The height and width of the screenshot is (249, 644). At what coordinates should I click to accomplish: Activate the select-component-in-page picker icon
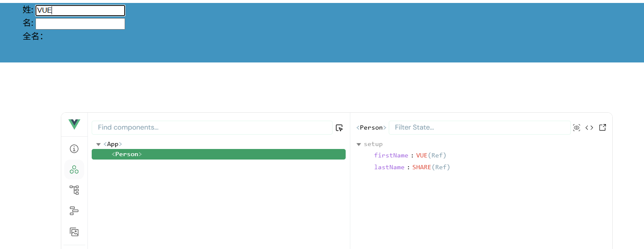click(x=339, y=128)
